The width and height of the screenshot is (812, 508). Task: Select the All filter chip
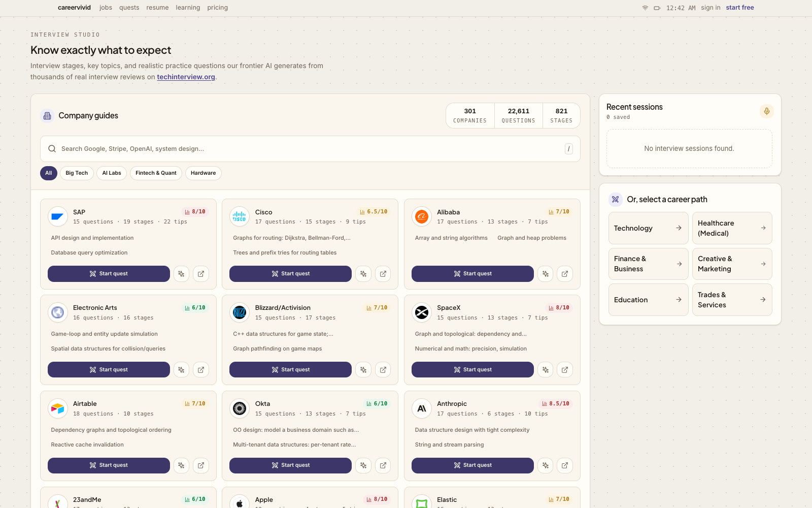click(49, 173)
